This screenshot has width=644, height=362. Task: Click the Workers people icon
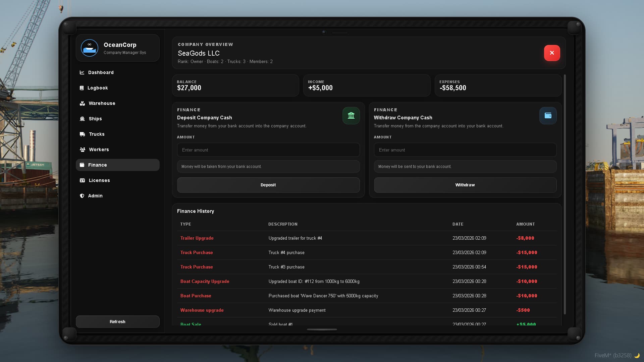point(82,149)
